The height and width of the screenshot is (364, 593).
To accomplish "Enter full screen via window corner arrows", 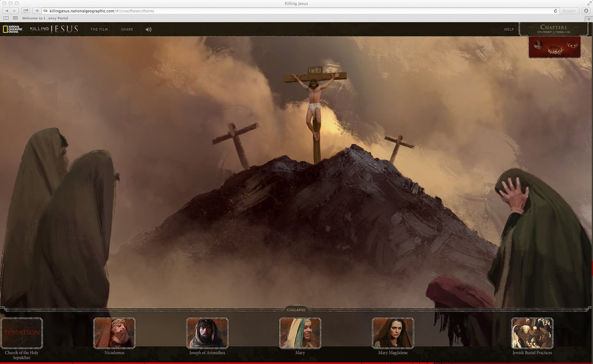I will [589, 3].
